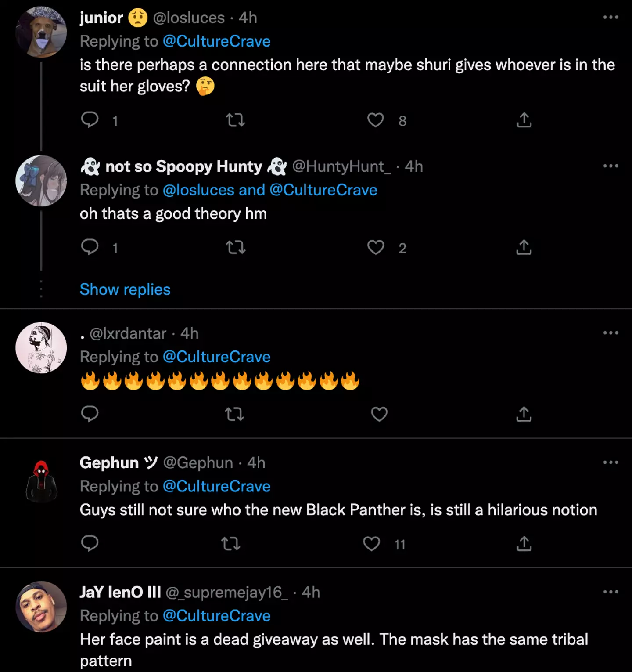Expand replies under Spoopy Hunty's tweet
This screenshot has height=672, width=632.
[125, 289]
